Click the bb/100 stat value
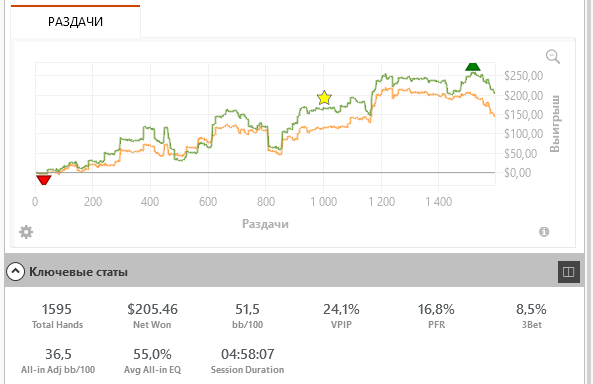 click(247, 309)
